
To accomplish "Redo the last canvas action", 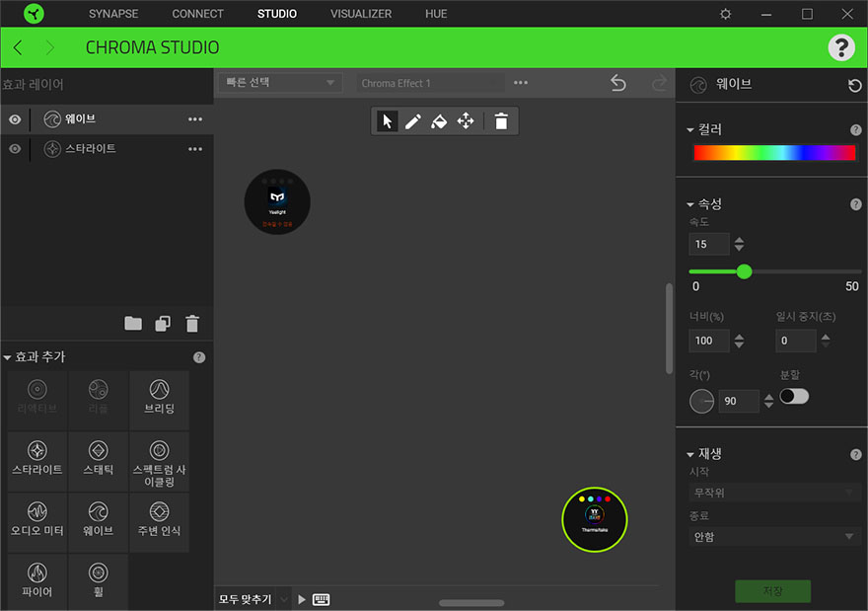I will 659,83.
